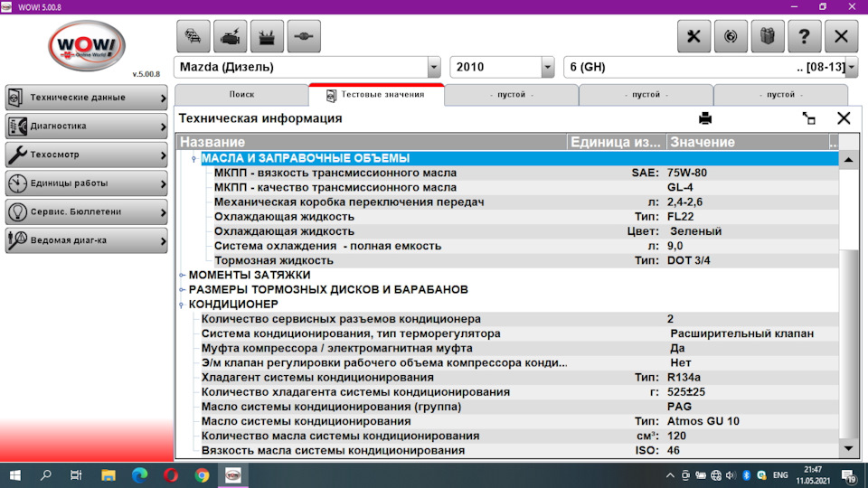Image resolution: width=868 pixels, height=488 pixels.
Task: Click the Atmos GU 10 value
Action: pos(703,421)
